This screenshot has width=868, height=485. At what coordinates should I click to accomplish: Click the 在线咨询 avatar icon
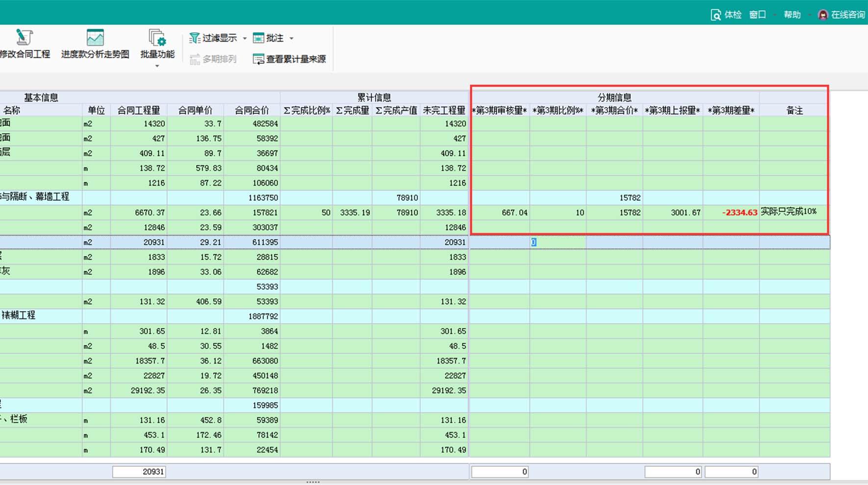point(823,15)
